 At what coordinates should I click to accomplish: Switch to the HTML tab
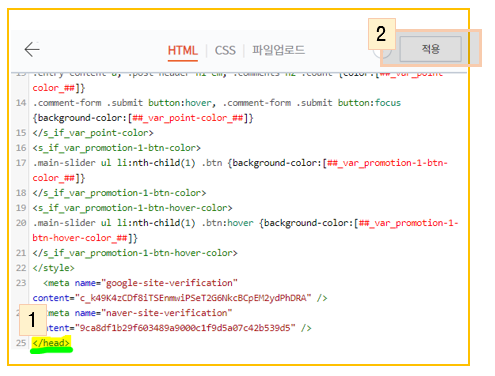tap(183, 51)
